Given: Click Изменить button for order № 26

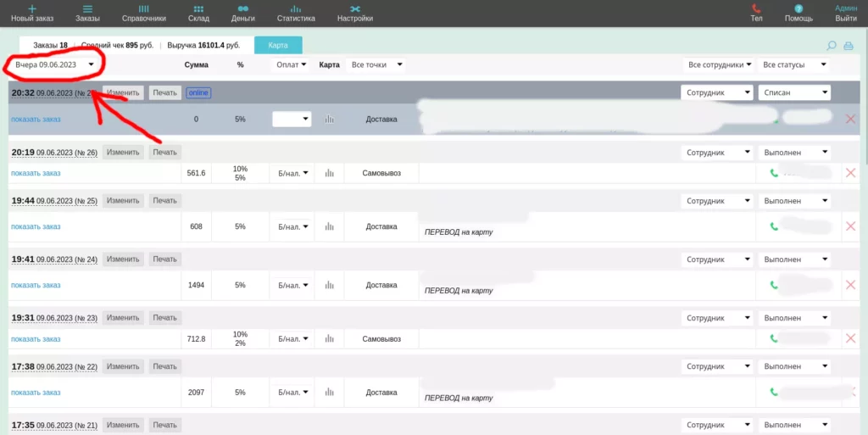Looking at the screenshot, I should click(x=123, y=152).
